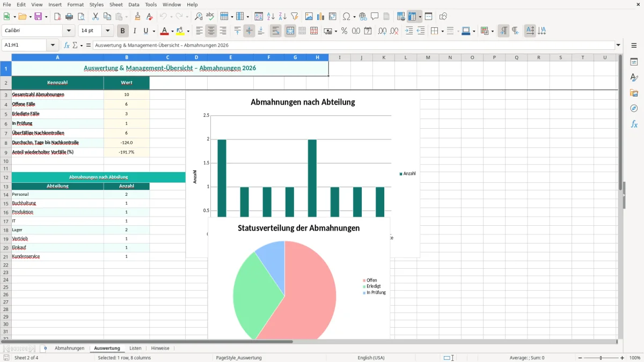This screenshot has height=362, width=644.
Task: Click the Clone Formatting paintbrush icon
Action: click(x=138, y=17)
